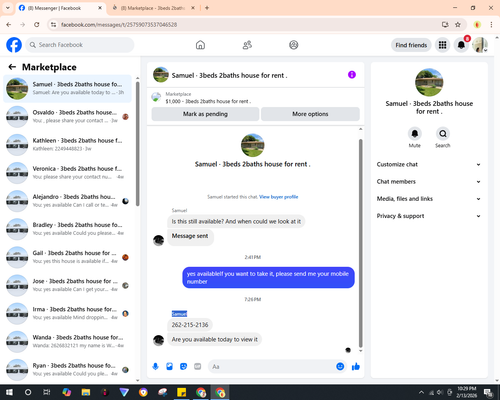Open a new browser tab
The width and height of the screenshot is (500, 400).
click(x=207, y=8)
